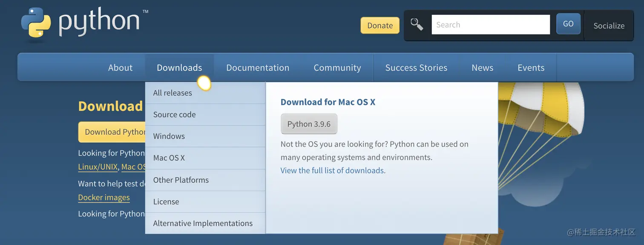644x245 pixels.
Task: Click the Python 3.9.6 download button
Action: coord(309,124)
